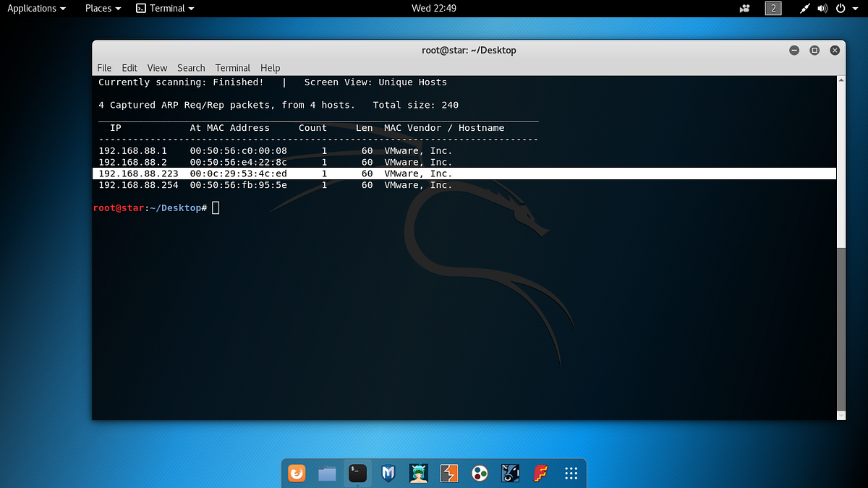Image resolution: width=868 pixels, height=488 pixels.
Task: Open the terminal's Search menu
Action: [191, 68]
